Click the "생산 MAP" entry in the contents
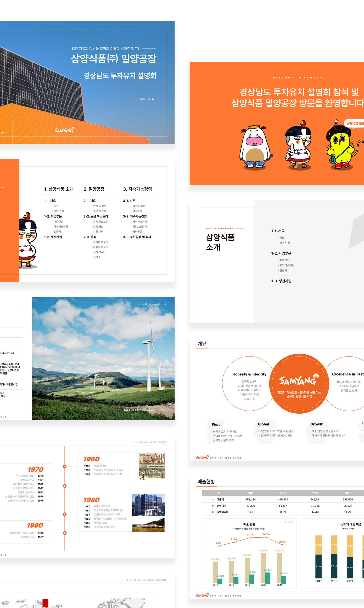364x608 pixels. coord(98,252)
